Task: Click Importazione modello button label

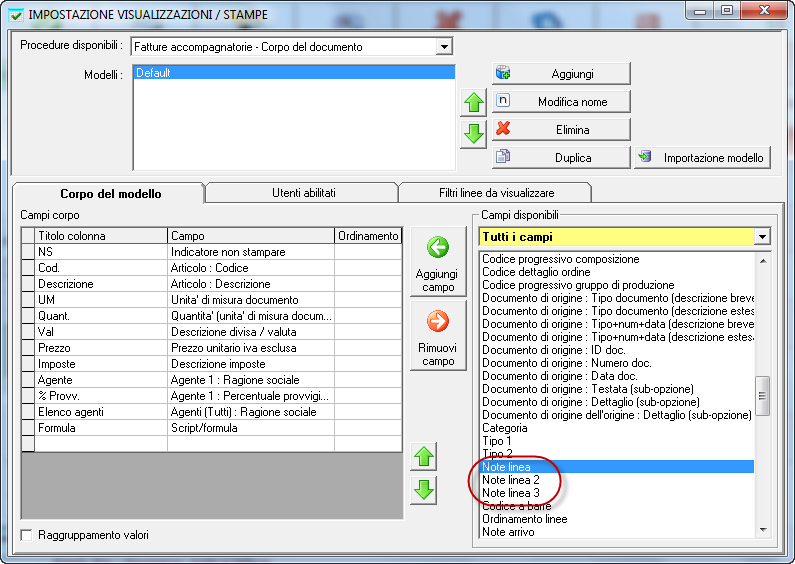Action: [713, 158]
